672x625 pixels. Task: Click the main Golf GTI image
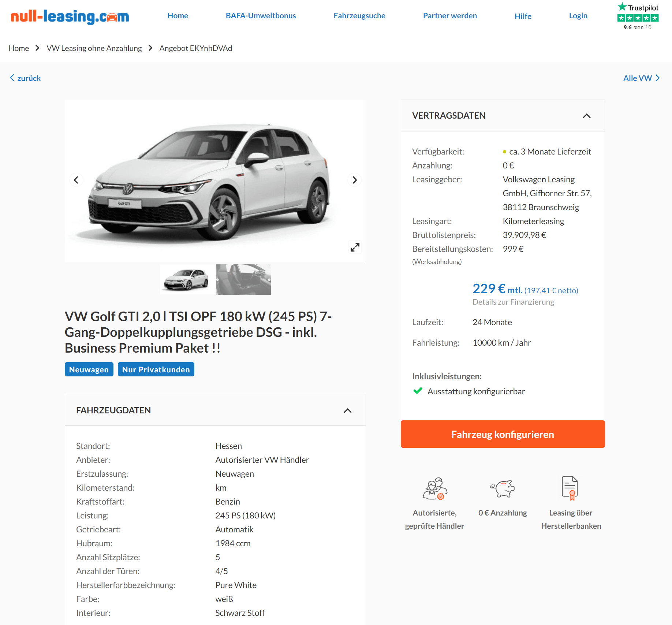tap(215, 181)
